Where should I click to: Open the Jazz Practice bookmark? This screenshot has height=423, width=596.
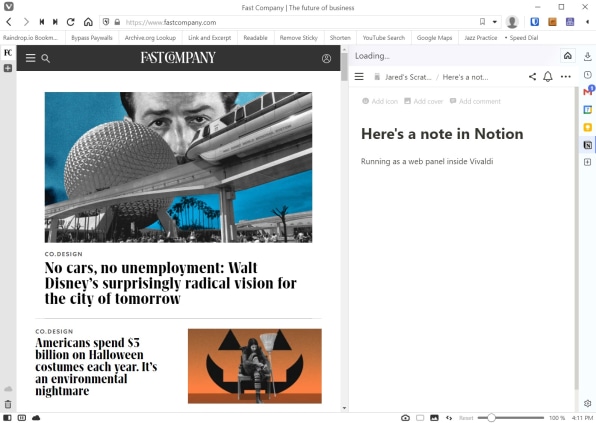tap(480, 38)
